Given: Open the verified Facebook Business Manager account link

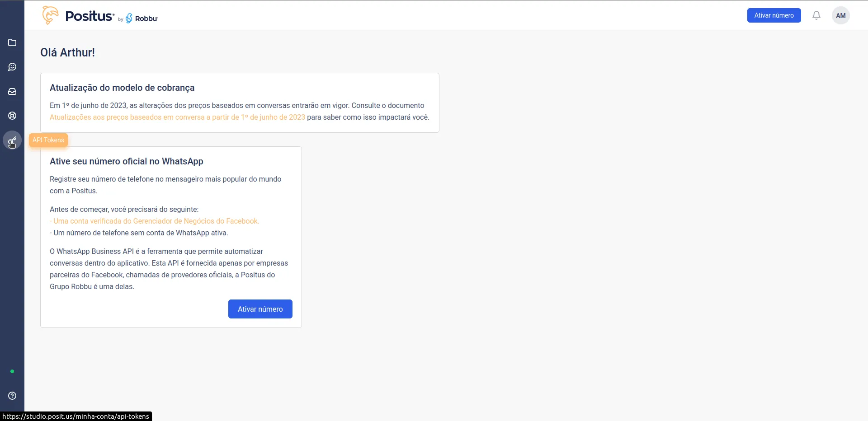Looking at the screenshot, I should click(154, 221).
